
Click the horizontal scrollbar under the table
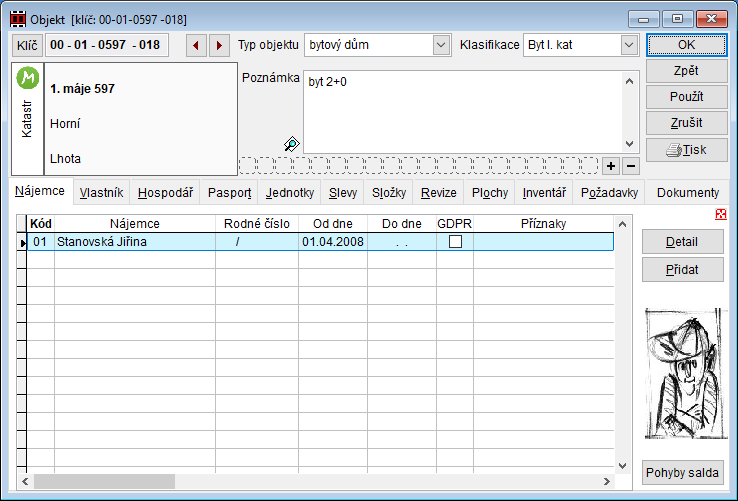click(320, 480)
